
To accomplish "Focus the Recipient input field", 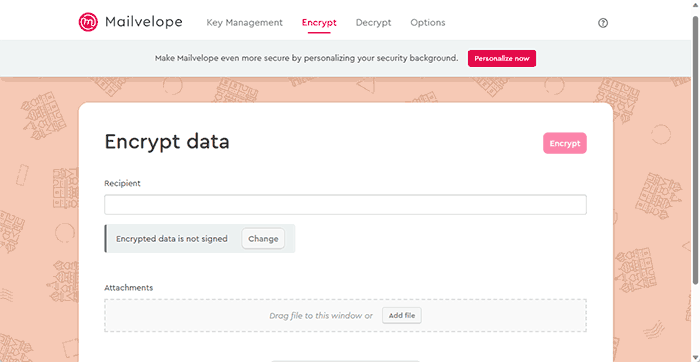I will coord(345,204).
